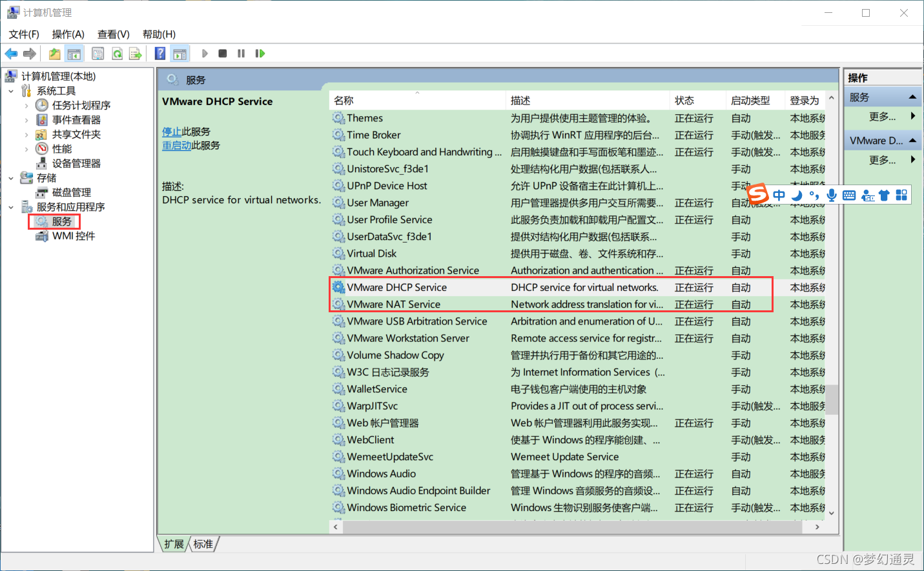
Task: Select the VMware DHCP Service row
Action: [x=578, y=287]
